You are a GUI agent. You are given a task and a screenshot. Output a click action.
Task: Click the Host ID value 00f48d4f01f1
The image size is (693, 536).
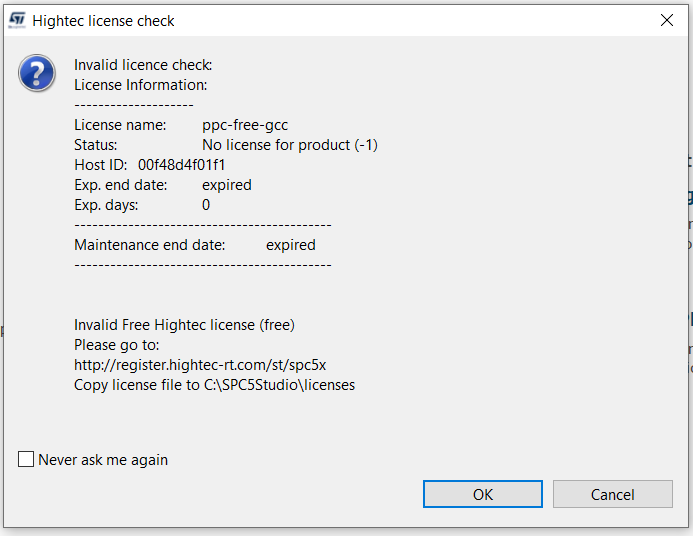[182, 165]
